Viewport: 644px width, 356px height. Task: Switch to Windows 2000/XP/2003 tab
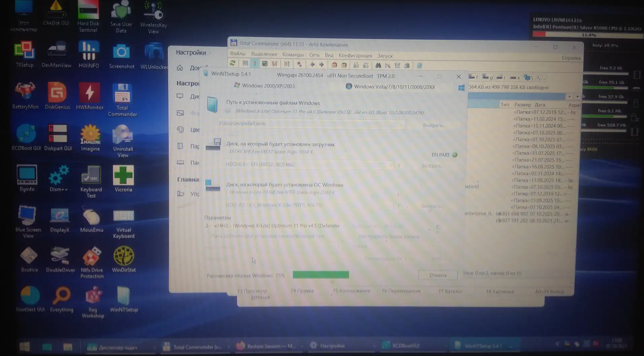click(x=265, y=86)
